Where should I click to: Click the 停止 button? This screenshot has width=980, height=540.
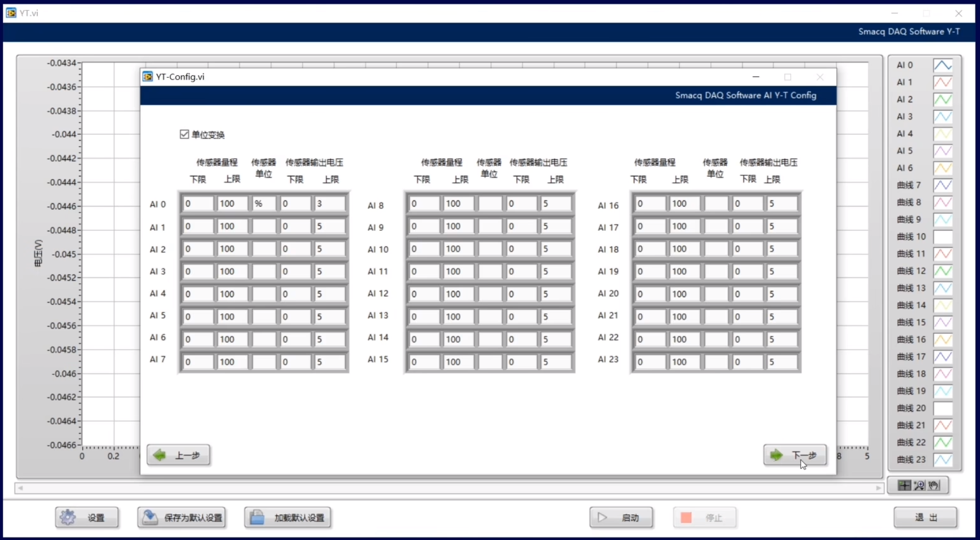coord(705,518)
